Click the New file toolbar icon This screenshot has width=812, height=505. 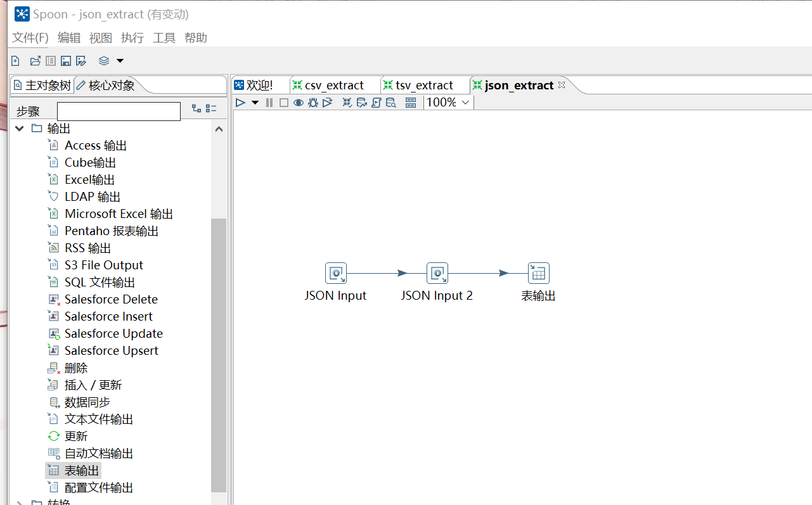(x=15, y=61)
